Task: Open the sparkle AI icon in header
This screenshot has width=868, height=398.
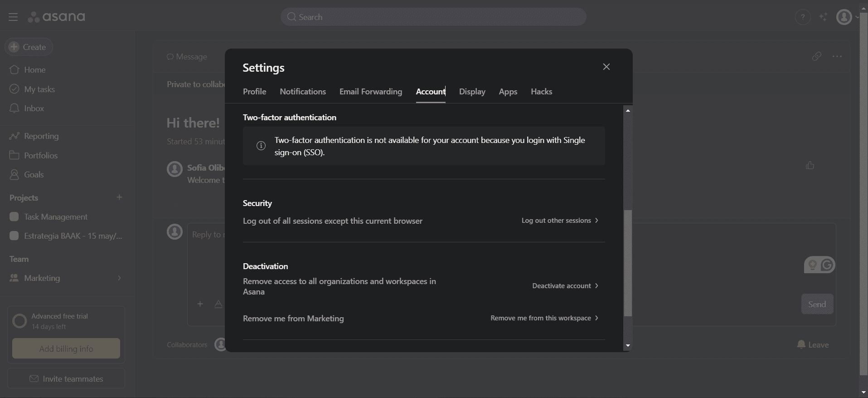Action: coord(824,17)
